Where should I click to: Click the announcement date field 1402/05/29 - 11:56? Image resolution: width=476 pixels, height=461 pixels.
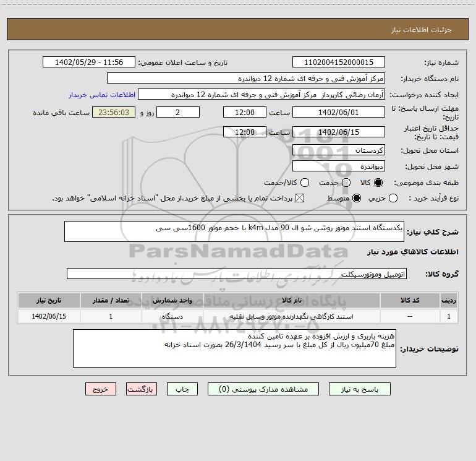[x=88, y=62]
